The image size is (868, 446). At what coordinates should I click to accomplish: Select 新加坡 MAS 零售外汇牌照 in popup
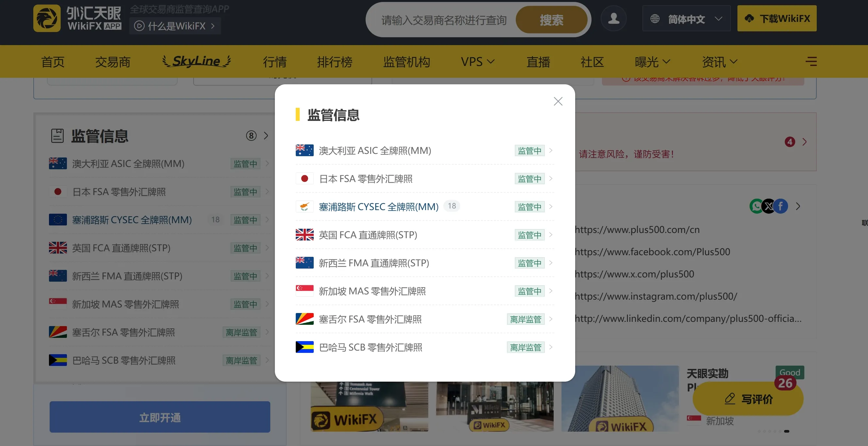click(x=372, y=291)
